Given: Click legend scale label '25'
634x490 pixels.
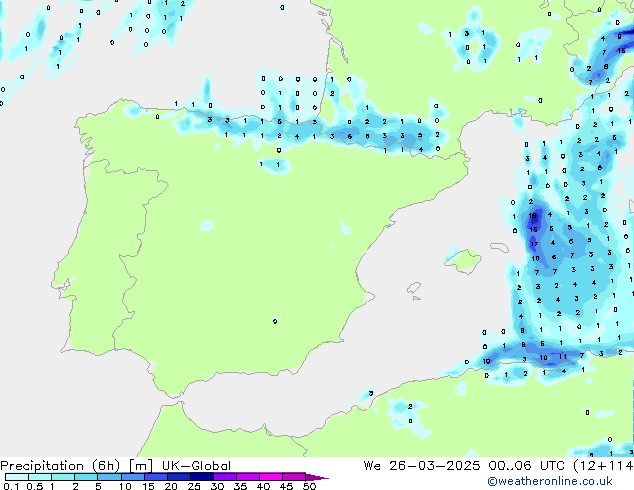Looking at the screenshot, I should [194, 486].
